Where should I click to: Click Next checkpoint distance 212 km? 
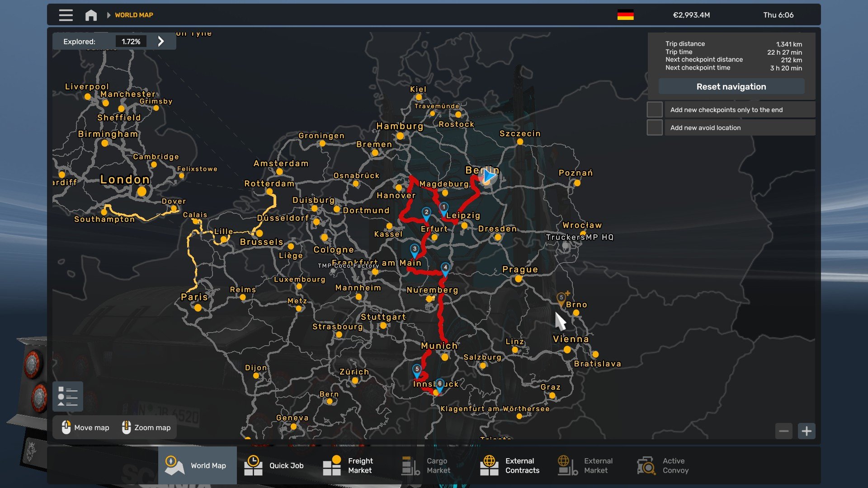click(x=791, y=60)
